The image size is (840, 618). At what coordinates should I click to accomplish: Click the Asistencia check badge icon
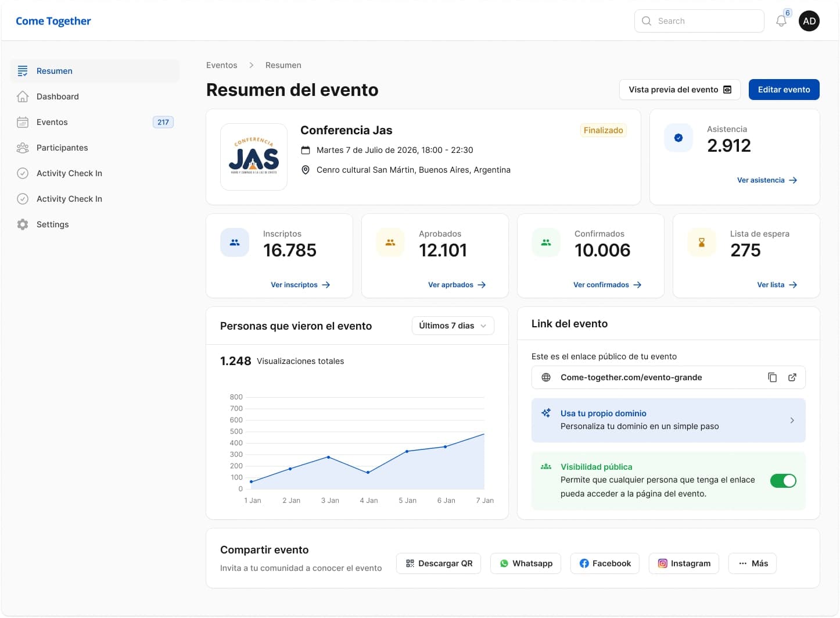click(x=679, y=138)
